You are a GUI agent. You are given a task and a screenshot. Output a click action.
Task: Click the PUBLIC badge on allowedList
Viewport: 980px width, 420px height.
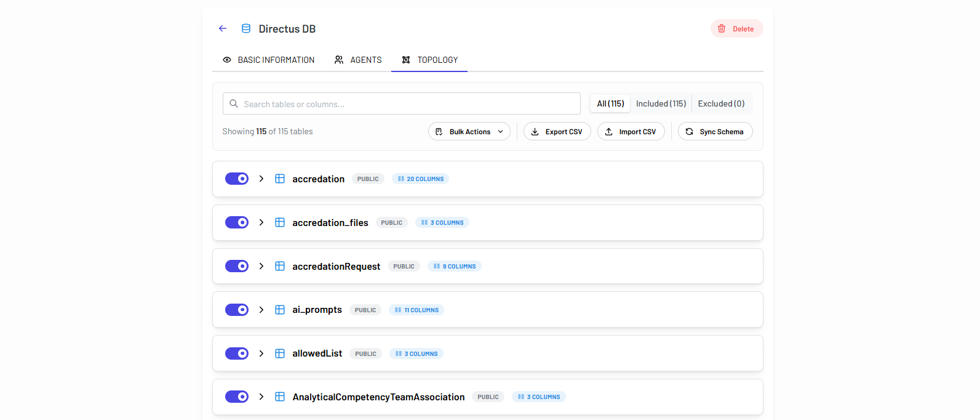tap(366, 353)
